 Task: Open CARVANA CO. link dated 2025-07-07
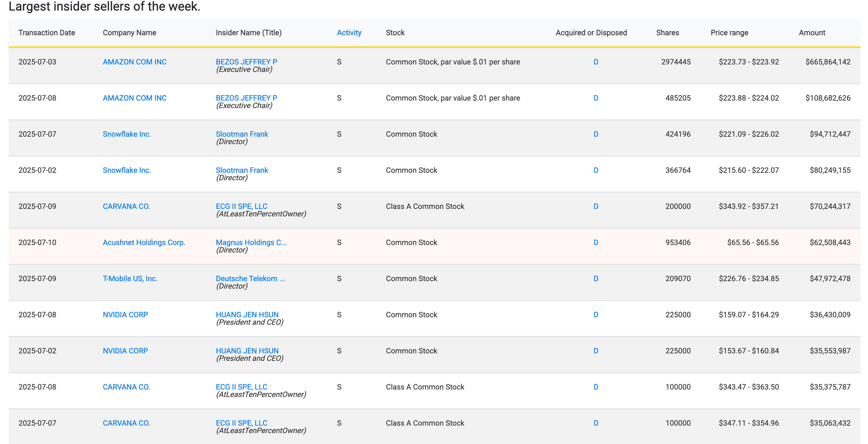click(126, 423)
